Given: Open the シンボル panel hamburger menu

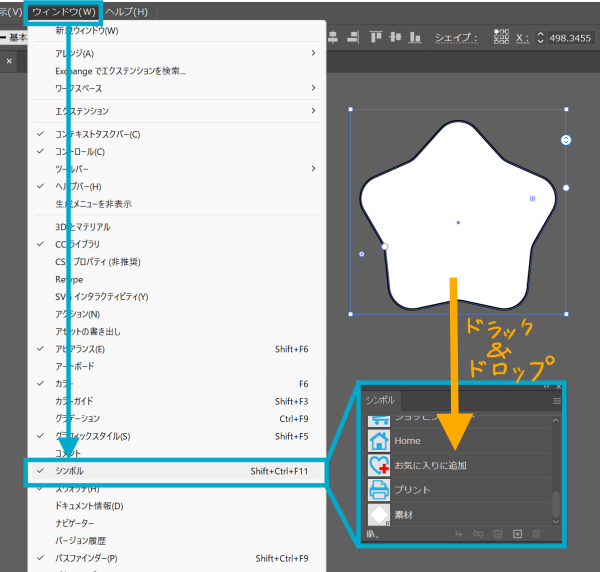Looking at the screenshot, I should coord(557,400).
